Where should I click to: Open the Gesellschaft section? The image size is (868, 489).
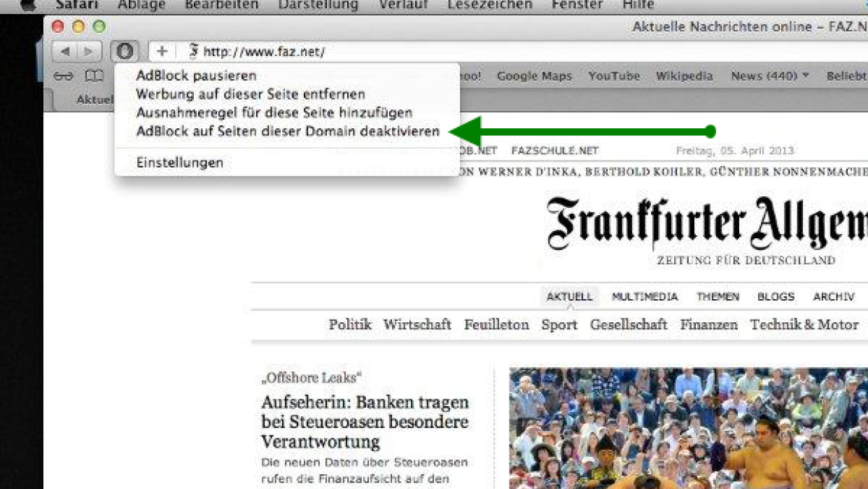[629, 324]
